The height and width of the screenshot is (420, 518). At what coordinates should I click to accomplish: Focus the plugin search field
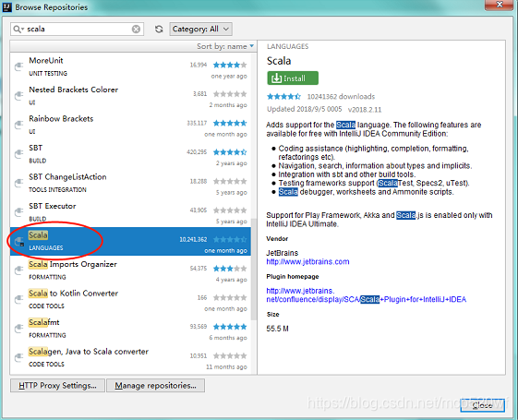pos(77,29)
